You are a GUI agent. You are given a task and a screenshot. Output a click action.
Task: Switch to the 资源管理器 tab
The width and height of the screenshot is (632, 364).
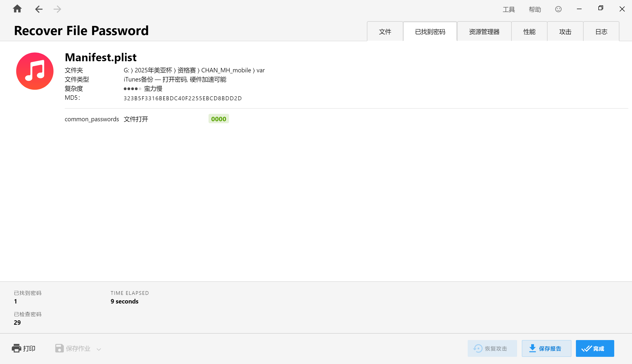point(484,32)
